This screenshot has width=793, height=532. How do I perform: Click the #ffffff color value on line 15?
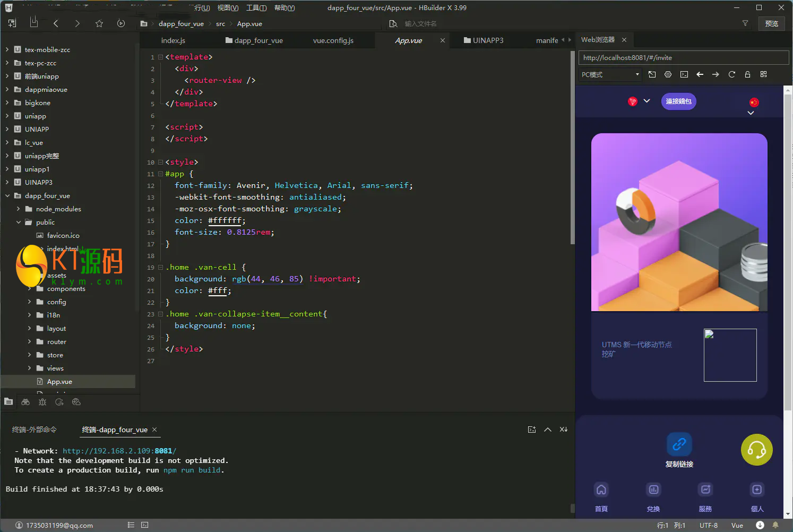pos(225,220)
